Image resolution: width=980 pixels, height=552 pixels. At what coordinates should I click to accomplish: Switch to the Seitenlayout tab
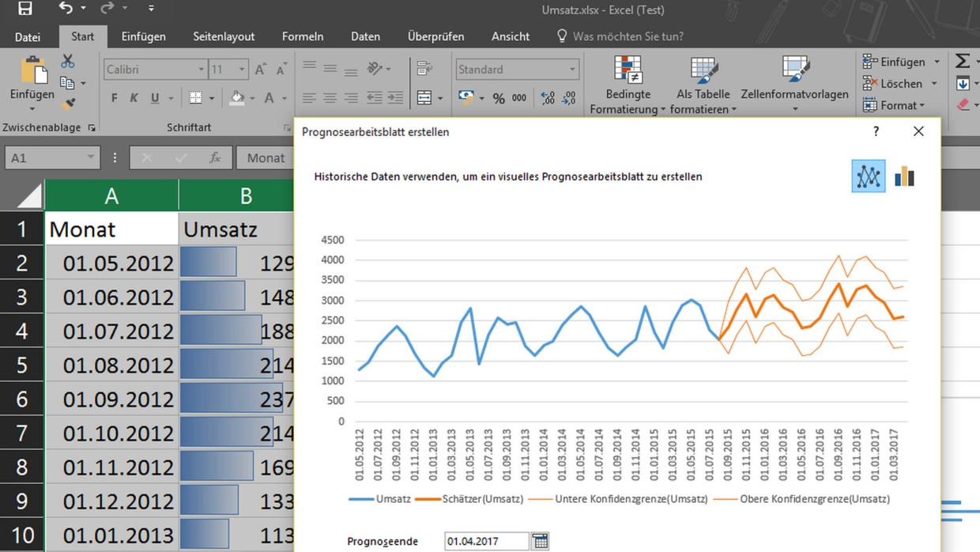(224, 36)
